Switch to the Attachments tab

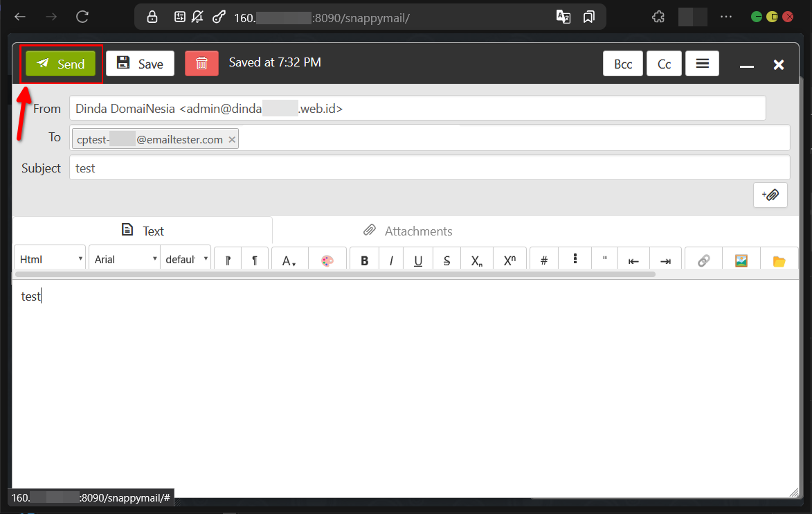408,231
